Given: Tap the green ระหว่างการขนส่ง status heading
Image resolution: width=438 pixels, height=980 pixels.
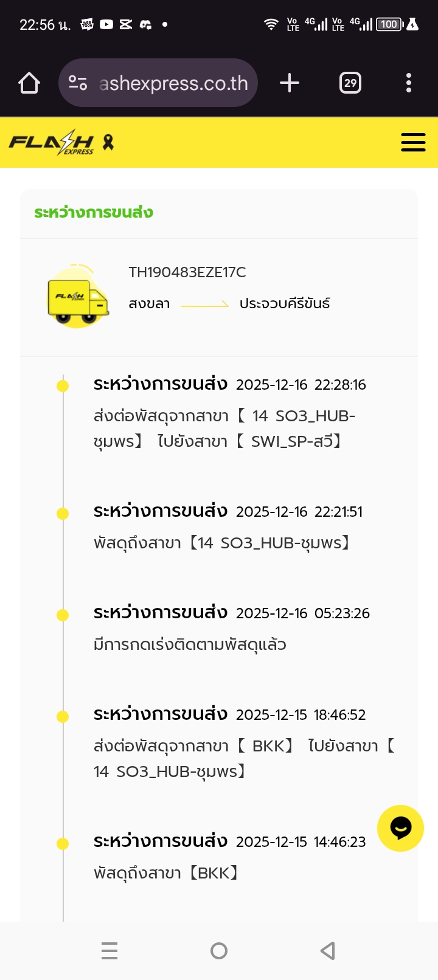Looking at the screenshot, I should (94, 212).
